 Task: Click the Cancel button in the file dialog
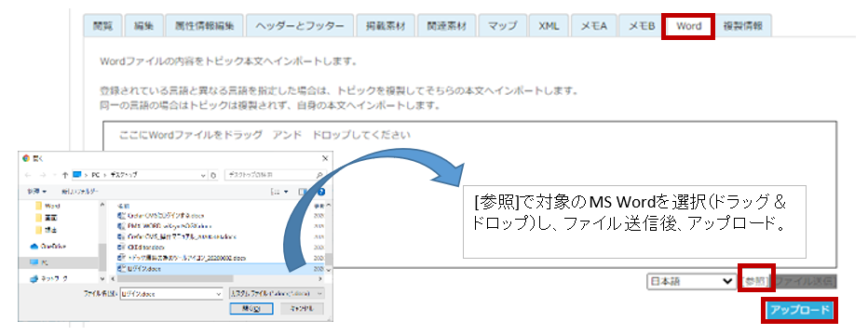tap(303, 309)
